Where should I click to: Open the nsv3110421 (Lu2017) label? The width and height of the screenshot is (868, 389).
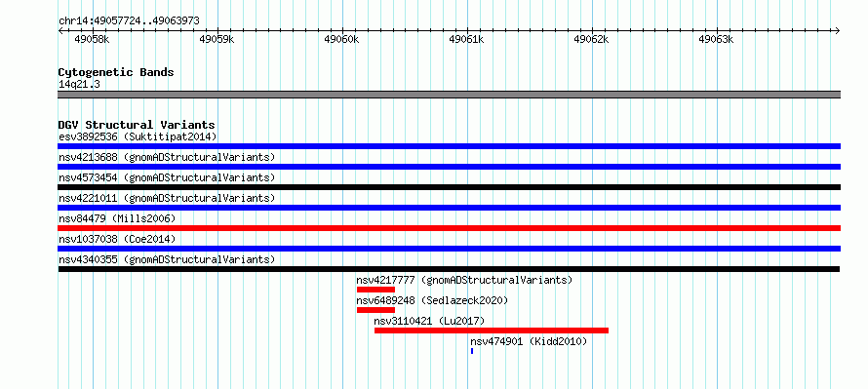(429, 321)
